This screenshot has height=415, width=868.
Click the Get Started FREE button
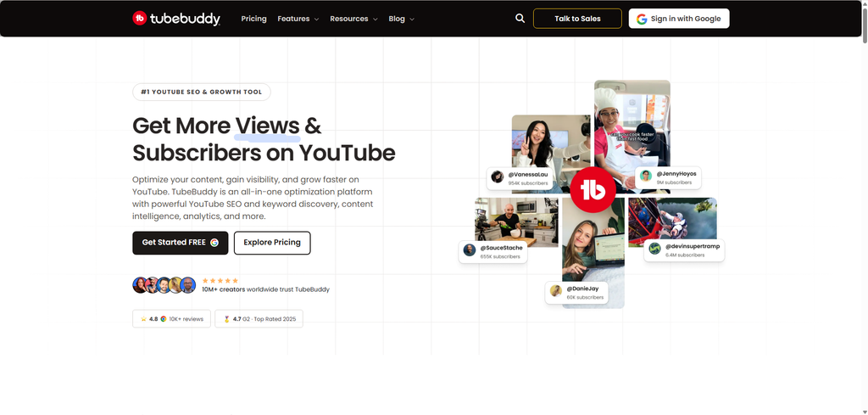(180, 243)
